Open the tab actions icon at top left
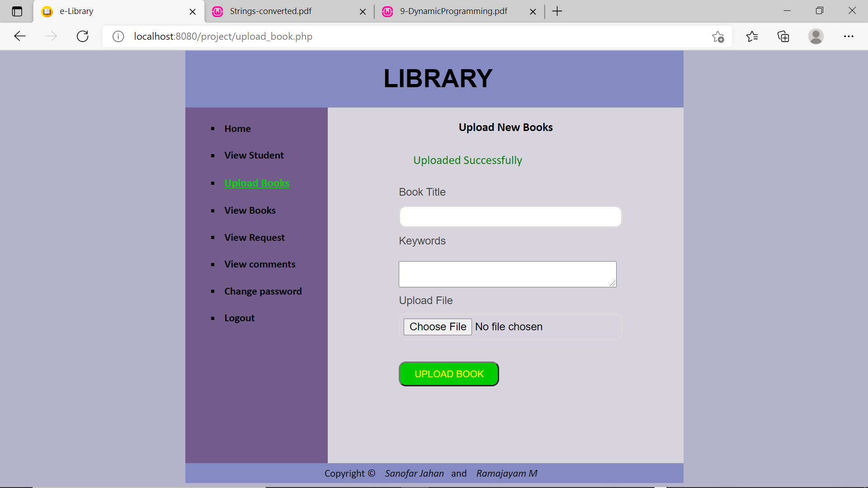Screen dimensions: 868x488 point(17,11)
